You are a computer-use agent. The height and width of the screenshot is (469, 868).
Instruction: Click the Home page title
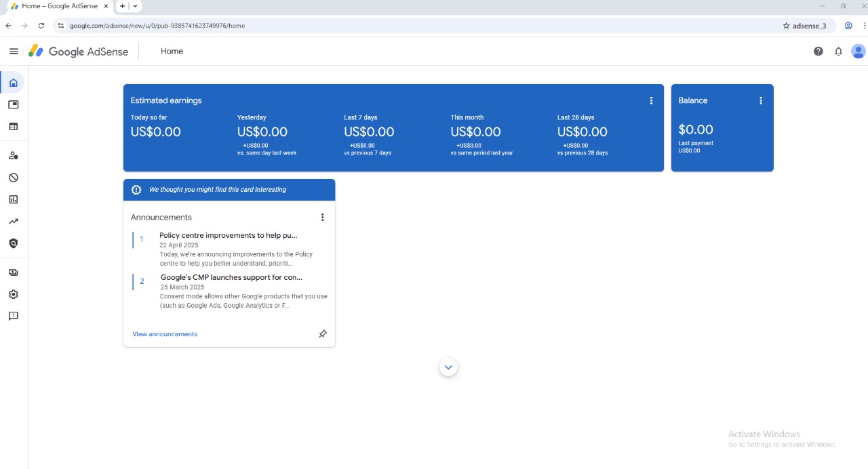coord(172,52)
